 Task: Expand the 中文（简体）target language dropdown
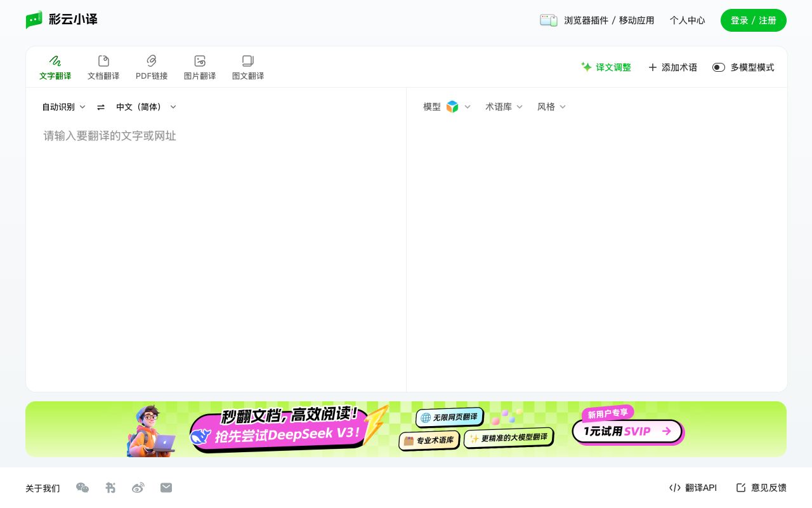(145, 107)
